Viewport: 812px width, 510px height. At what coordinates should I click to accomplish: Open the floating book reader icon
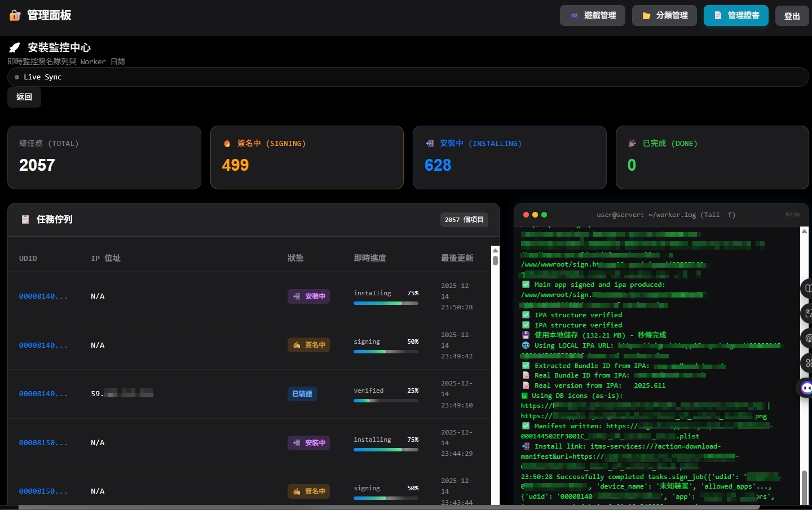pyautogui.click(x=807, y=289)
